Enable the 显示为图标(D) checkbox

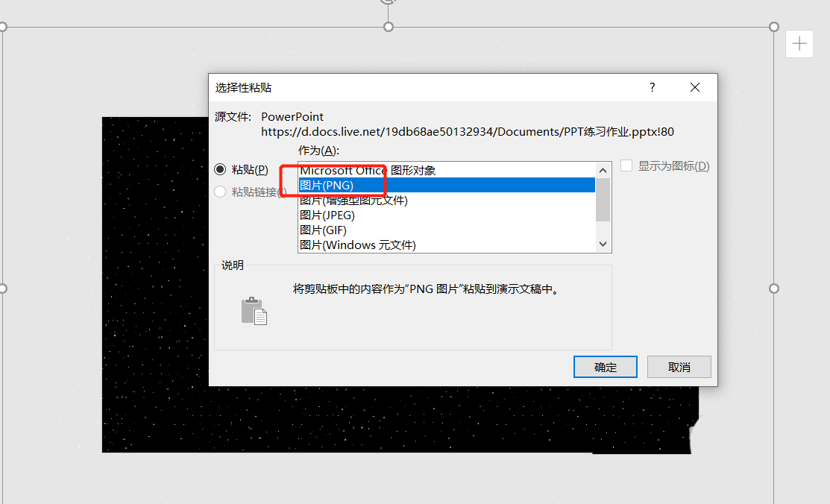(626, 166)
